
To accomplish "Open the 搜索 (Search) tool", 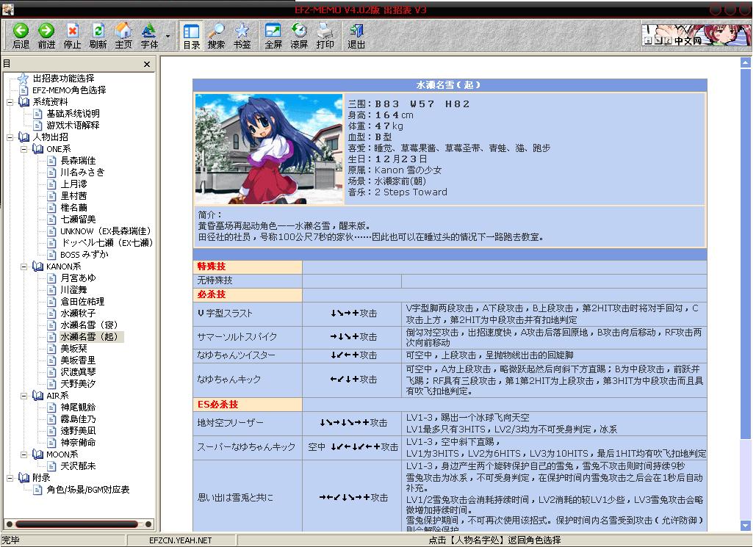I will [x=216, y=36].
